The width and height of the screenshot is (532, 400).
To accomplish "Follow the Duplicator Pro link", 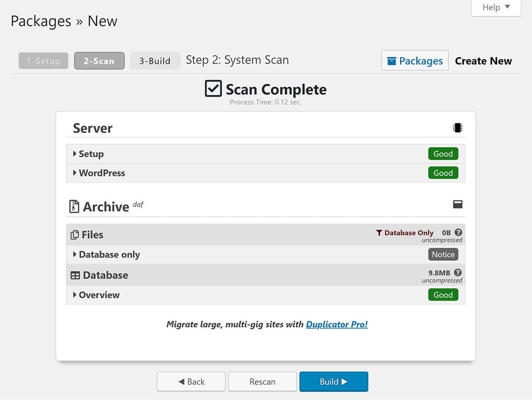I will [337, 324].
